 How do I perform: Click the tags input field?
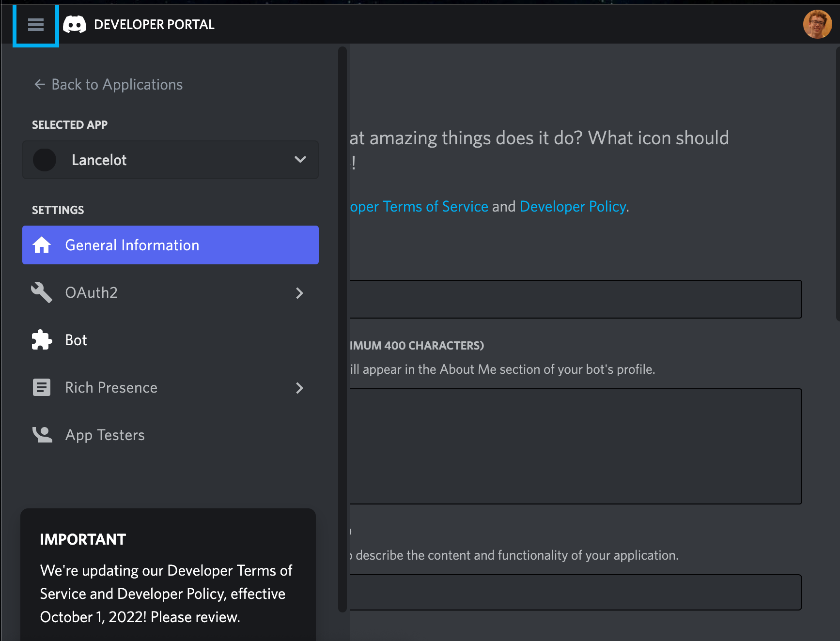[576, 593]
